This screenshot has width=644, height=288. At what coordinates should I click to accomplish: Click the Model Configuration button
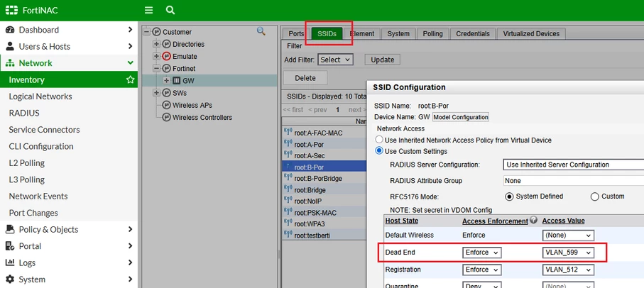(461, 117)
